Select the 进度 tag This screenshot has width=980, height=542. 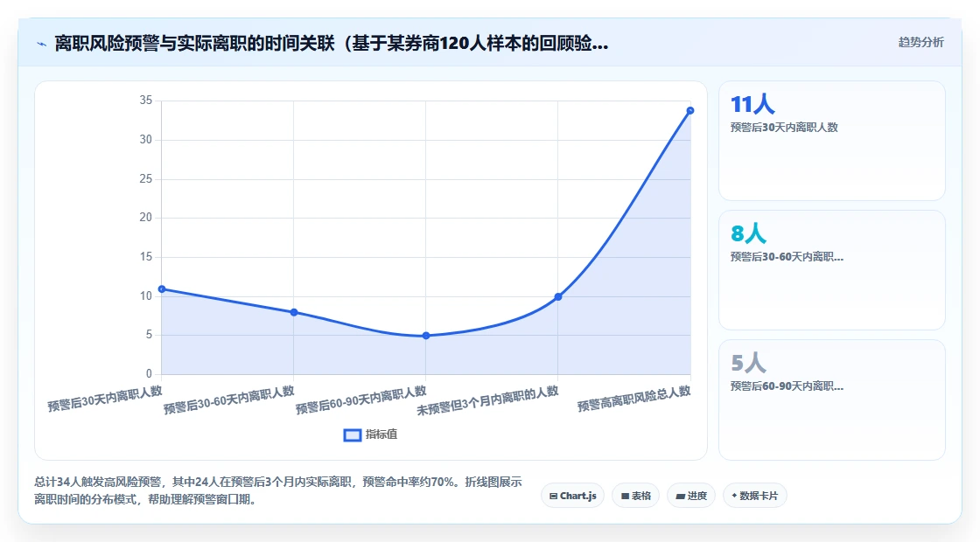pyautogui.click(x=691, y=496)
